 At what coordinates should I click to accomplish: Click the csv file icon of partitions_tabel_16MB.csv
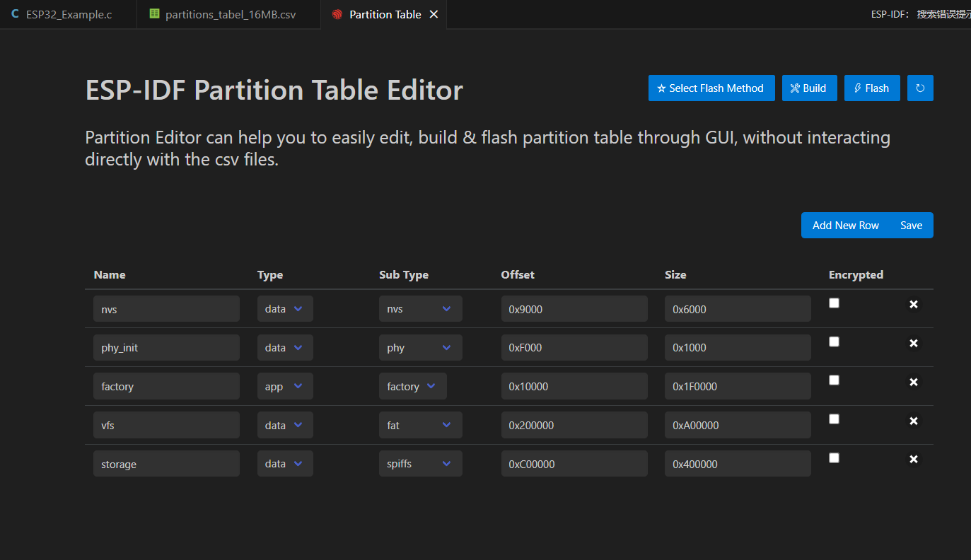coord(154,14)
